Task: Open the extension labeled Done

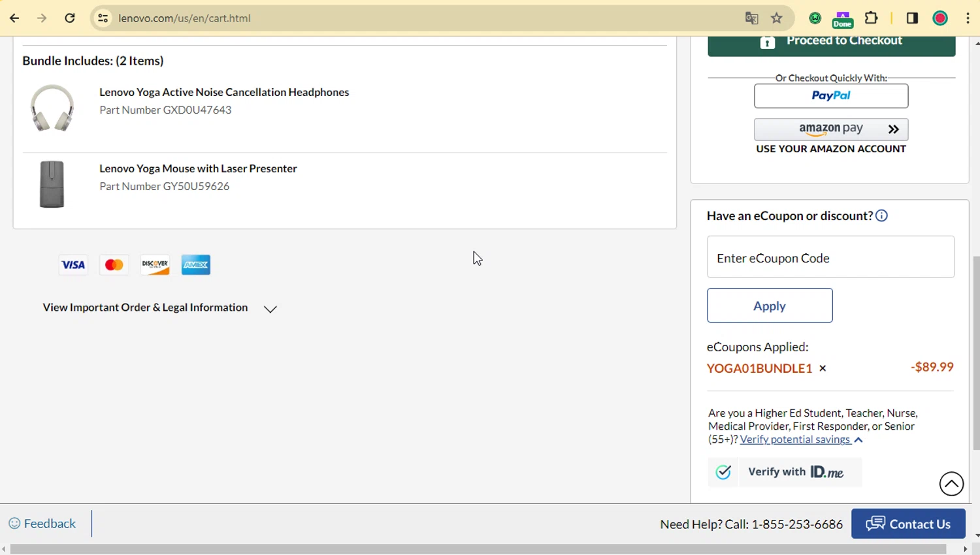Action: pyautogui.click(x=843, y=20)
